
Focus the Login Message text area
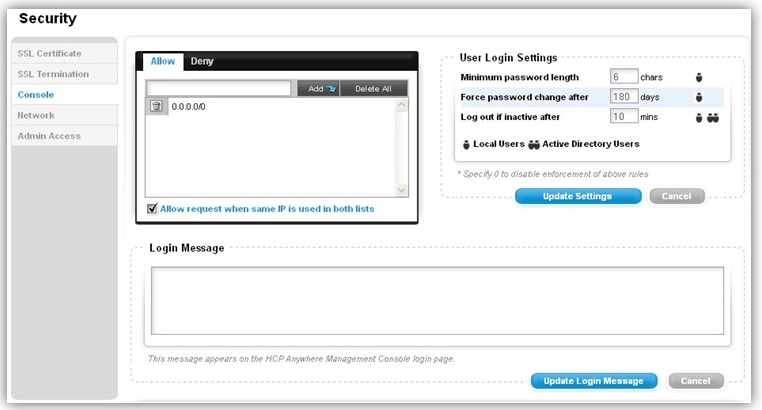(437, 301)
